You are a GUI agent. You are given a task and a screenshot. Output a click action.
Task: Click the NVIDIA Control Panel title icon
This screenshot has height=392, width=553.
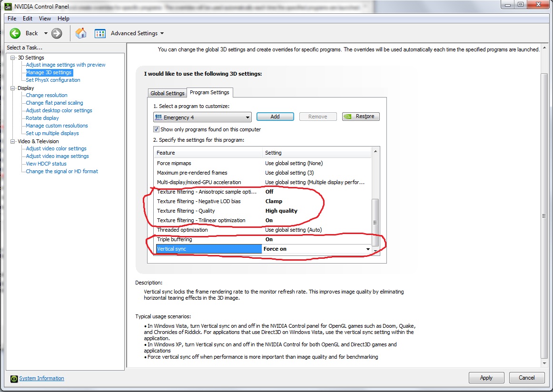coord(8,6)
